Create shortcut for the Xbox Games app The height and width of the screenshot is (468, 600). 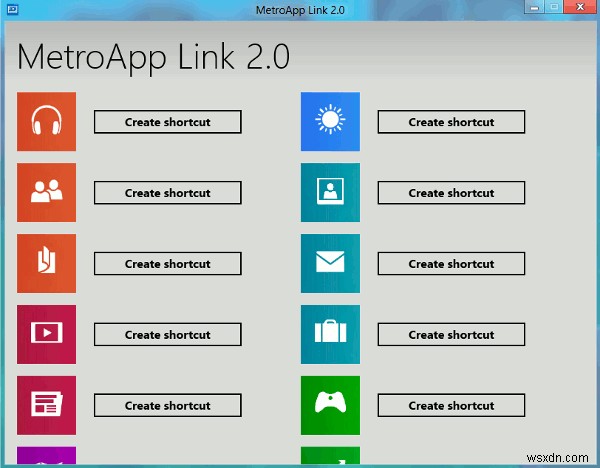click(x=451, y=405)
